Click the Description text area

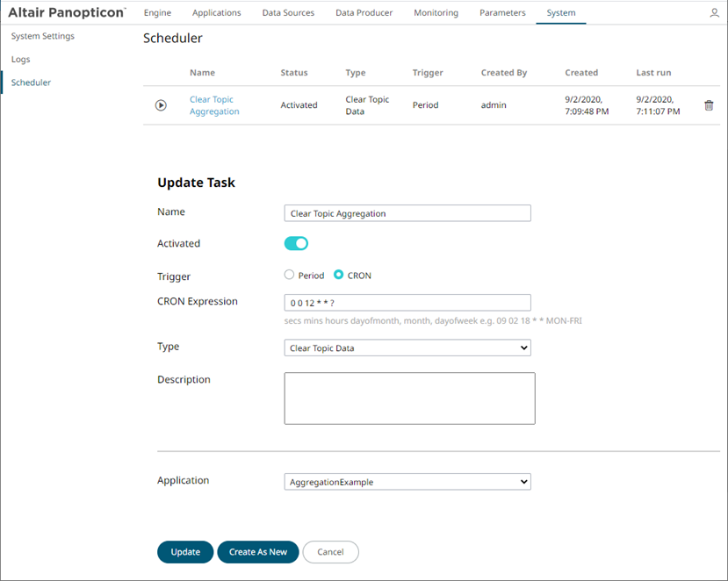tap(408, 398)
